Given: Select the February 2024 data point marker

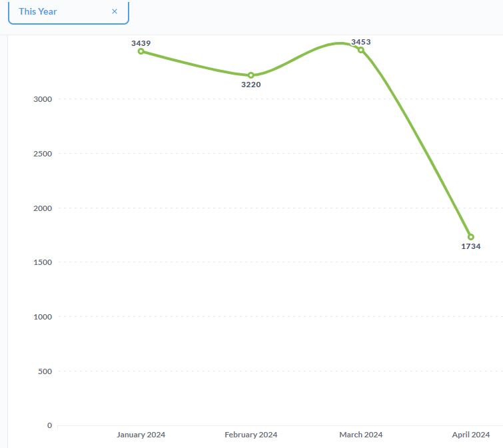Looking at the screenshot, I should (251, 75).
